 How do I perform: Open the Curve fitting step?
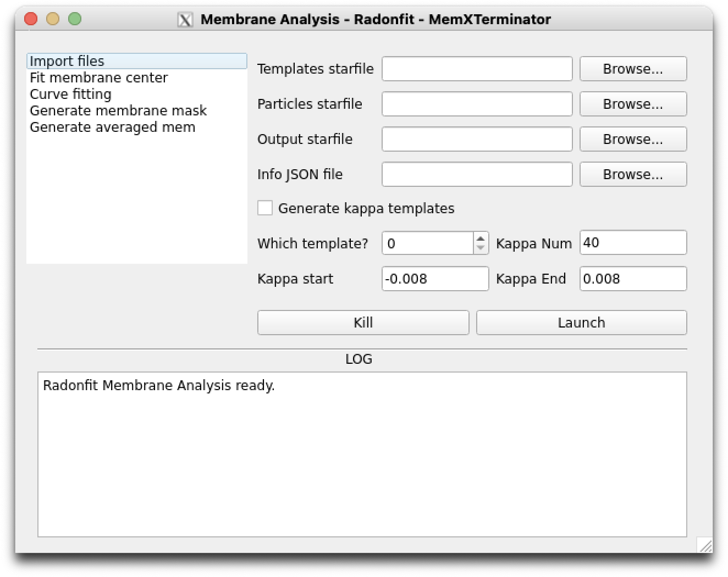(137, 94)
